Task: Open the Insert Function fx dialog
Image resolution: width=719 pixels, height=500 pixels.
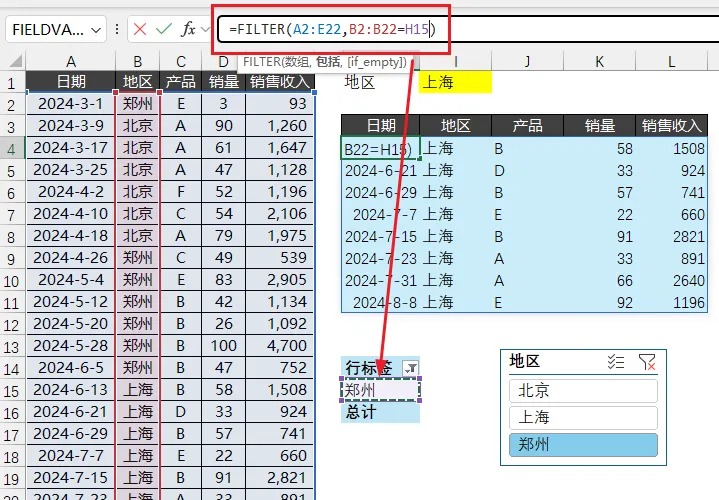Action: [x=188, y=30]
